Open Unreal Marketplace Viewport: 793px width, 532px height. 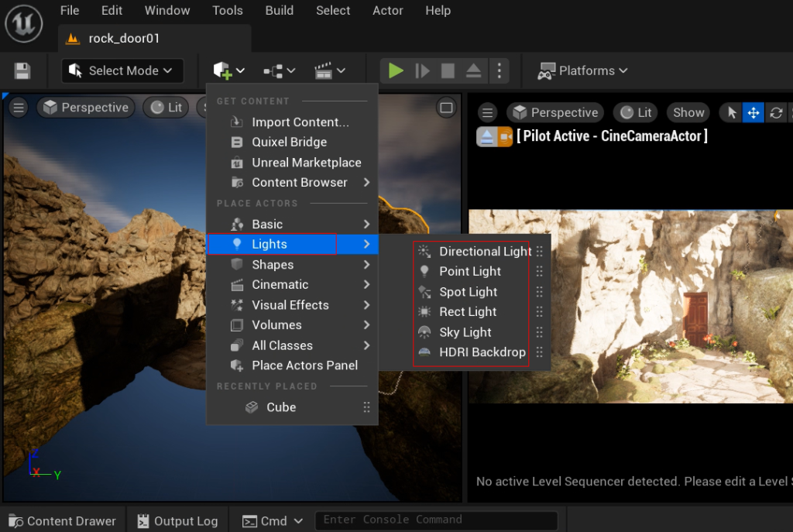click(292, 163)
